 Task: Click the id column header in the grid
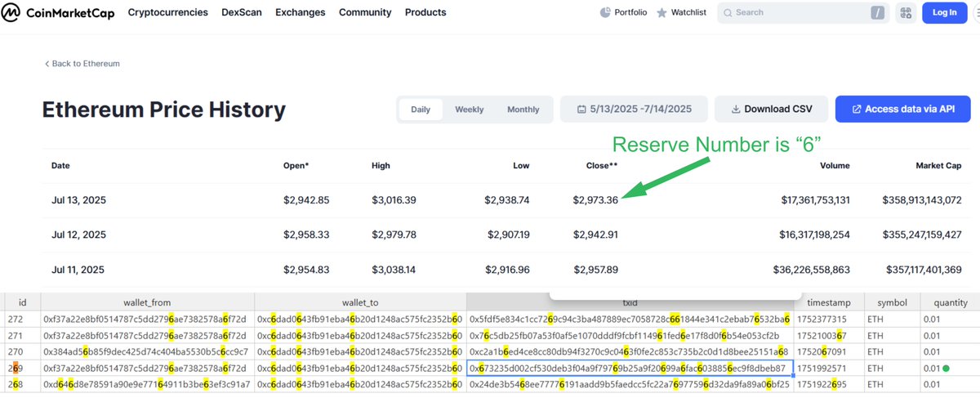tap(22, 302)
